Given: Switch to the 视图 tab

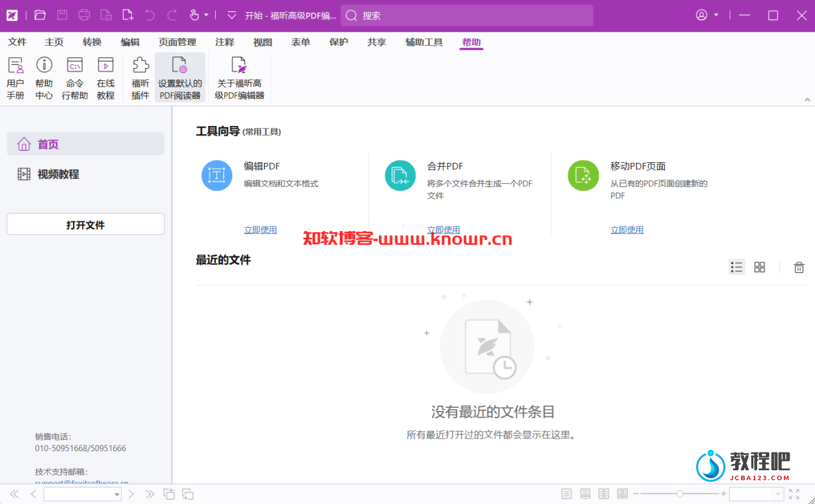Looking at the screenshot, I should coord(263,42).
